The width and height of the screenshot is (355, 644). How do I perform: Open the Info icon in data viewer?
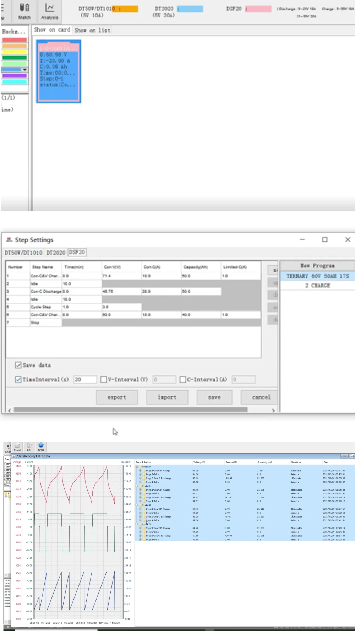(29, 447)
